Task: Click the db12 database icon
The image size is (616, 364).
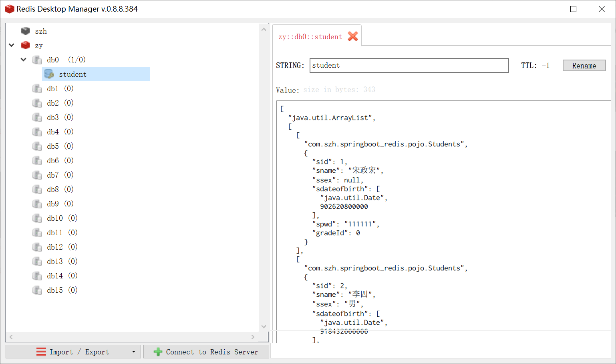Action: click(37, 247)
